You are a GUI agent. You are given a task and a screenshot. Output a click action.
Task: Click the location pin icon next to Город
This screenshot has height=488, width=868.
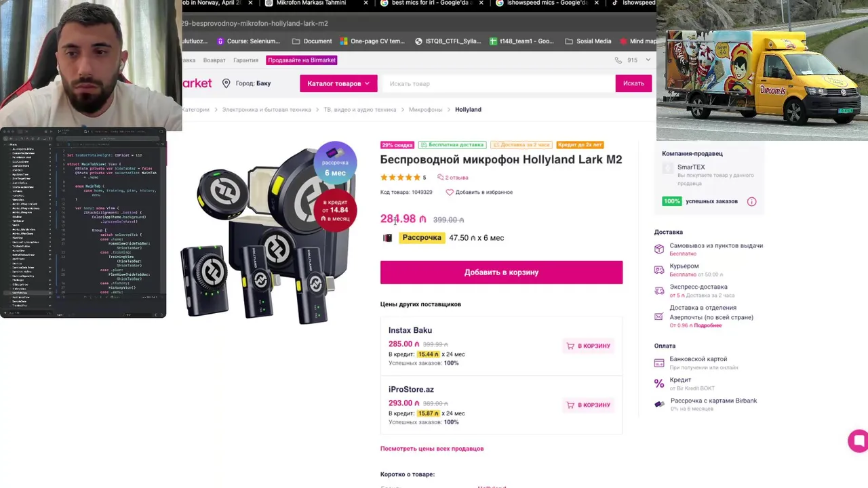click(226, 83)
